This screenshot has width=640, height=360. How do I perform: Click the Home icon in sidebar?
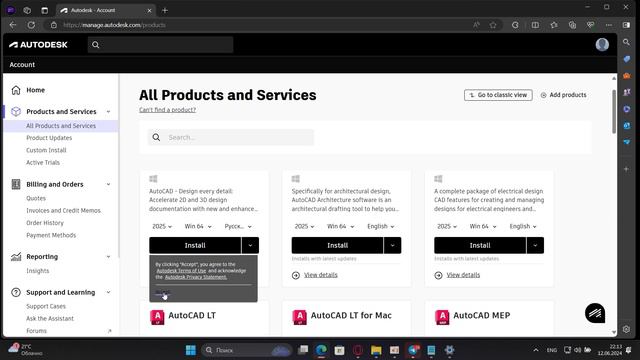tap(16, 90)
